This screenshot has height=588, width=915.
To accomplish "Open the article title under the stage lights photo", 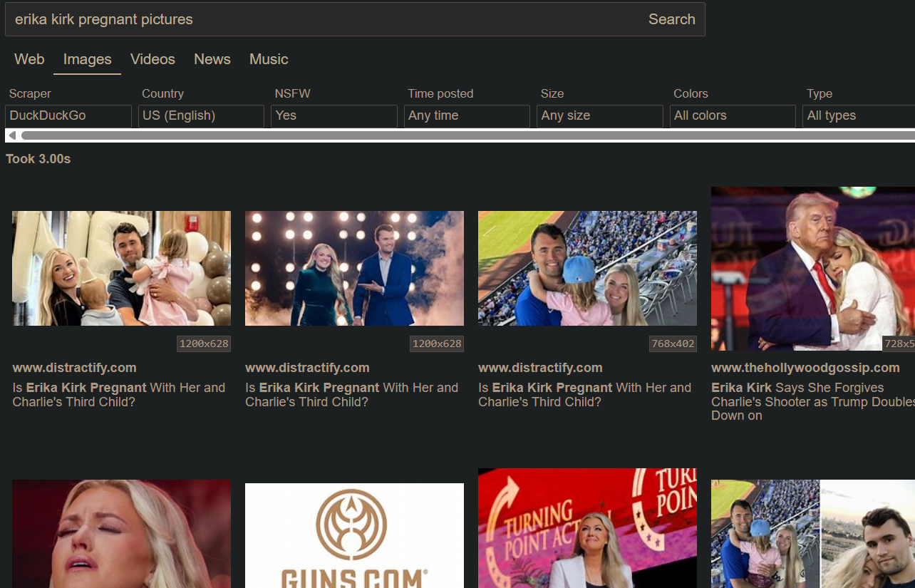I will point(352,395).
